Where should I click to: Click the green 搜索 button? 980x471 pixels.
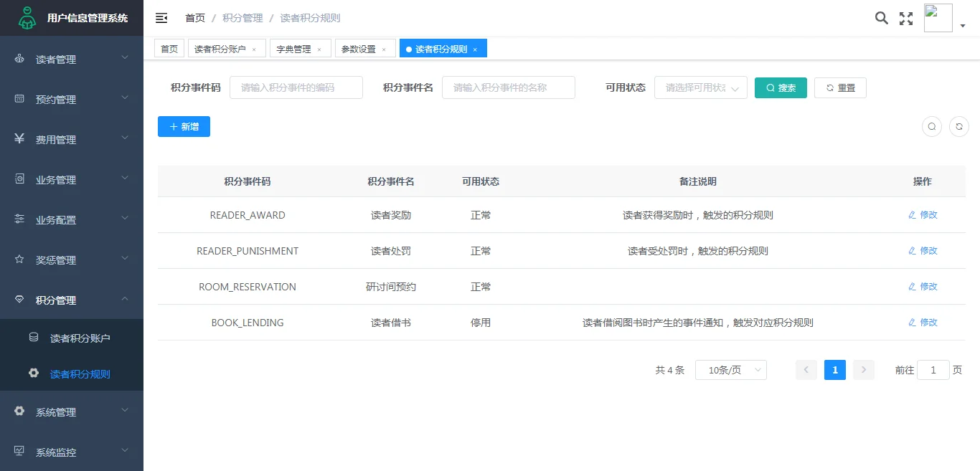coord(781,87)
